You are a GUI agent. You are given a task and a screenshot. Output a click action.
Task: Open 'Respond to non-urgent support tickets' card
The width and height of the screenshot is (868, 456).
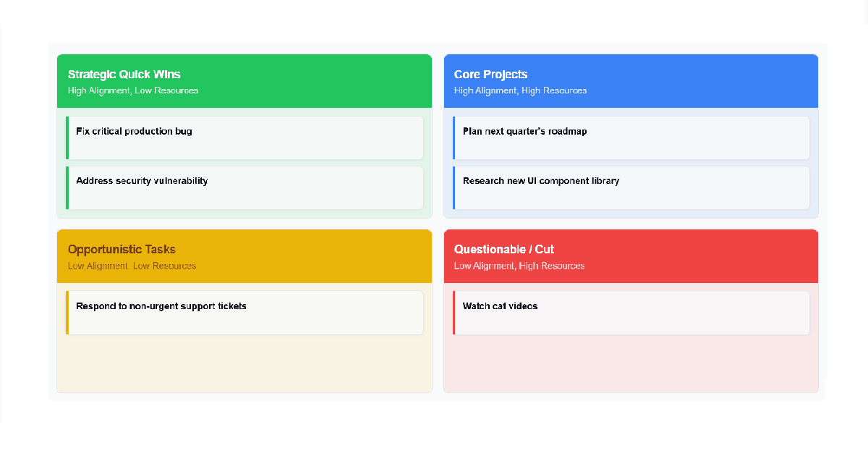point(244,313)
